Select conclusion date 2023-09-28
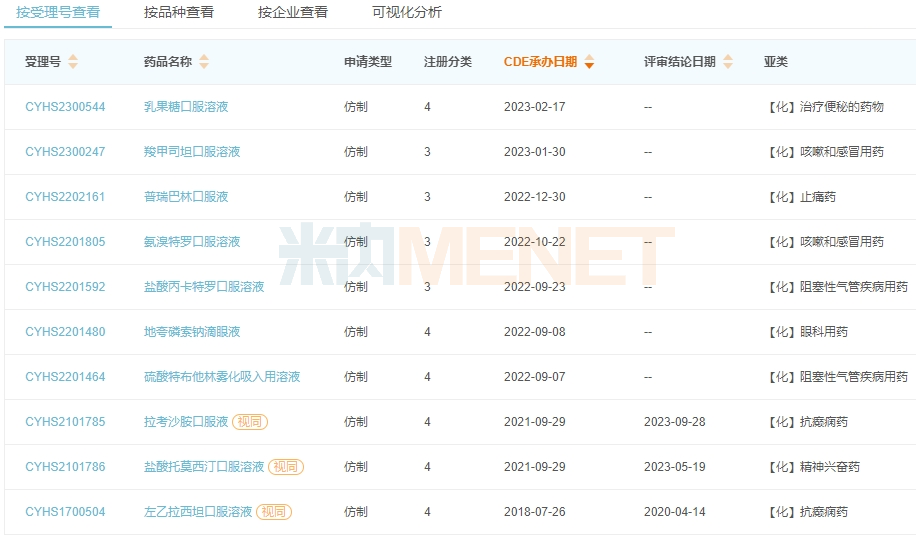Image resolution: width=916 pixels, height=538 pixels. tap(675, 422)
